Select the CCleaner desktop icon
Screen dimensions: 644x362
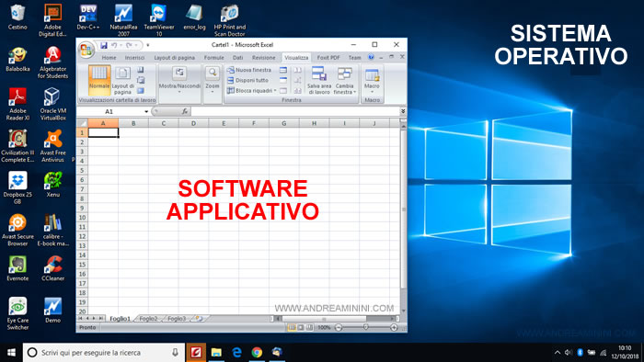53,268
